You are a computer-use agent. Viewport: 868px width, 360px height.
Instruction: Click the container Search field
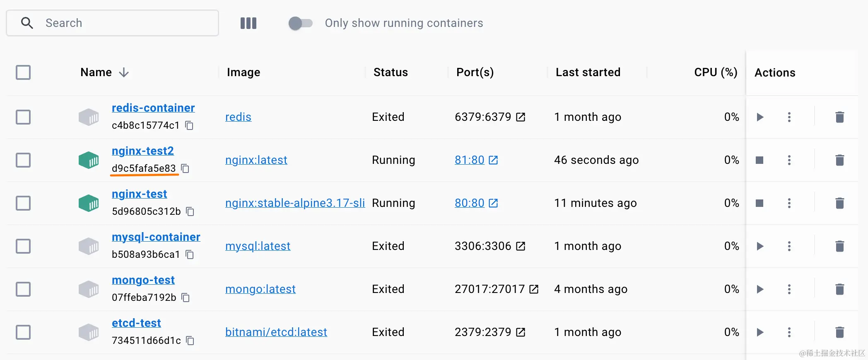click(x=124, y=23)
